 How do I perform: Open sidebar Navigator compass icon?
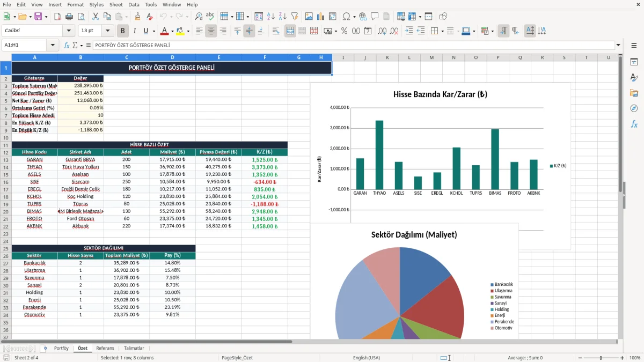634,108
